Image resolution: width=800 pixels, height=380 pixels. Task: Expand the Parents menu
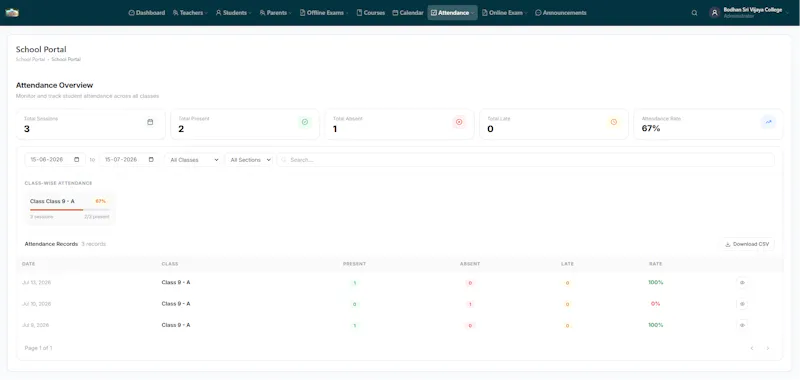(276, 13)
